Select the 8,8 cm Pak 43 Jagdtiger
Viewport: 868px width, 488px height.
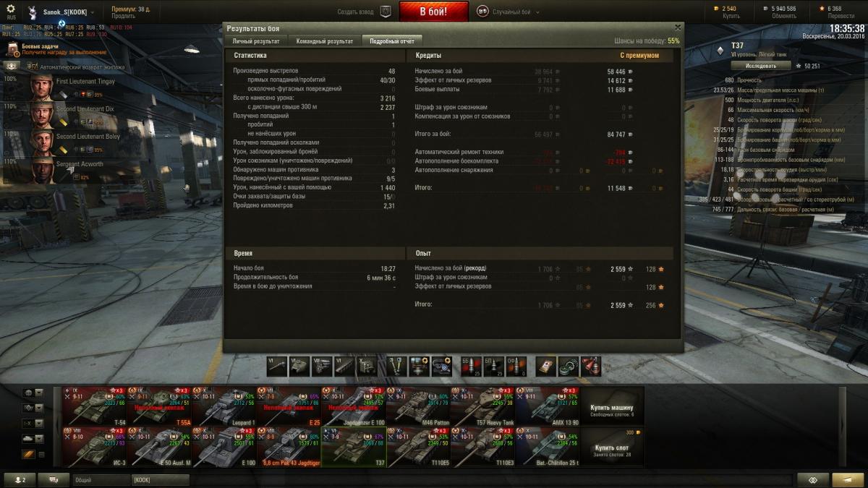pos(289,447)
